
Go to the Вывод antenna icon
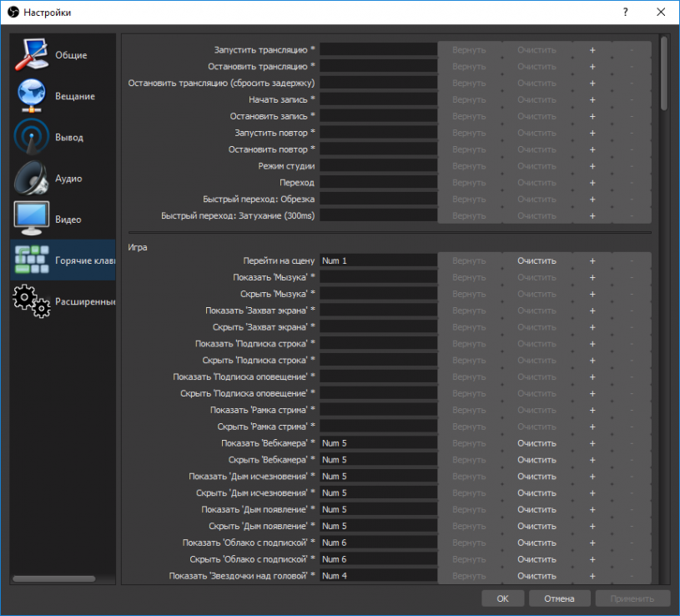coord(32,137)
